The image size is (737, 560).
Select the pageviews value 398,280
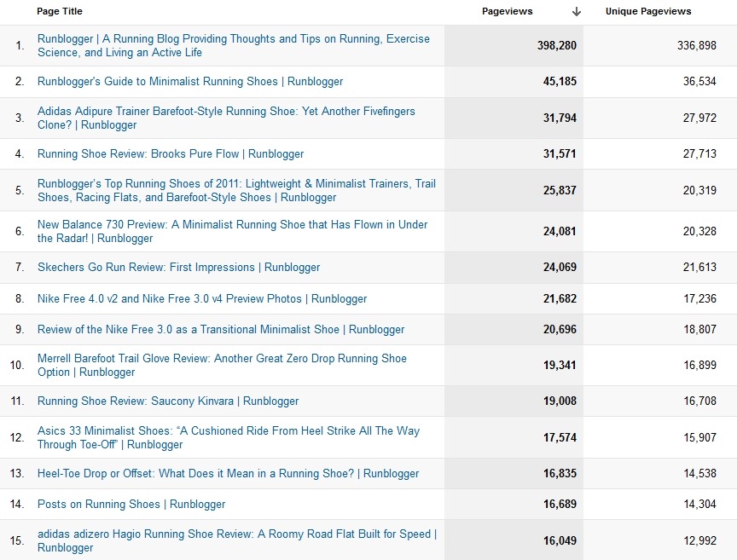tap(557, 45)
